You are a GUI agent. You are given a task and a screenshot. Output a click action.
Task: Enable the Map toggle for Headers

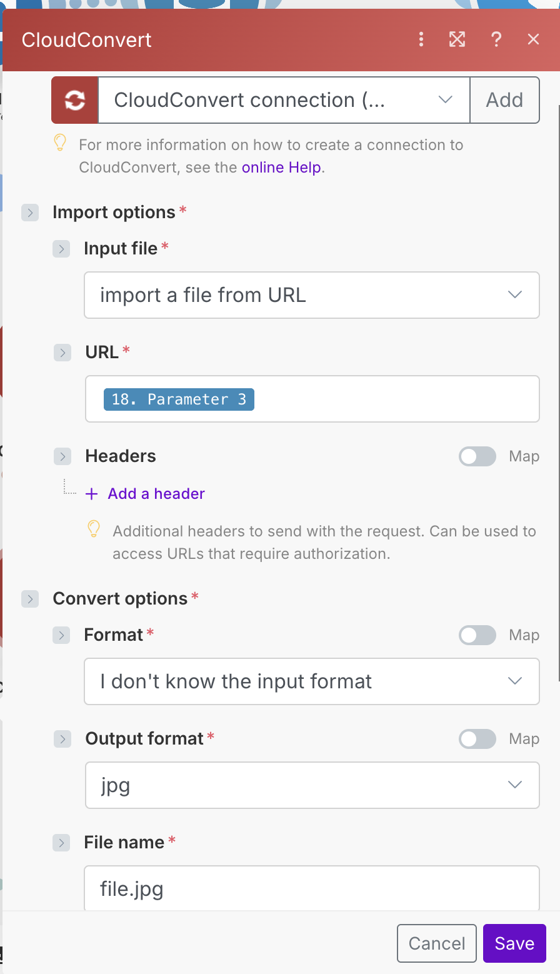tap(477, 456)
